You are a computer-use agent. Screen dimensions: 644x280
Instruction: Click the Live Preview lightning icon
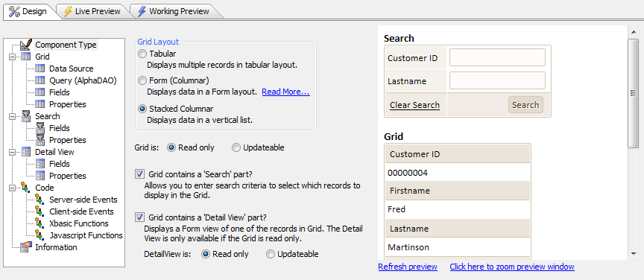tap(68, 11)
